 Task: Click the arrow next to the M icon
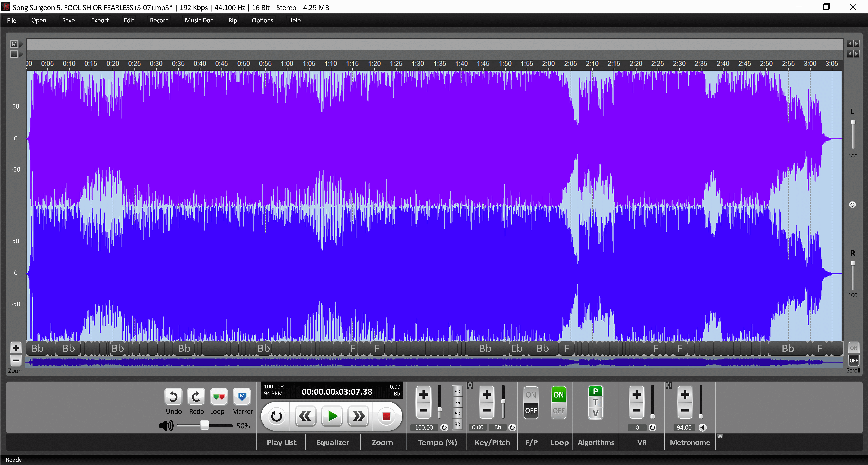pyautogui.click(x=21, y=44)
